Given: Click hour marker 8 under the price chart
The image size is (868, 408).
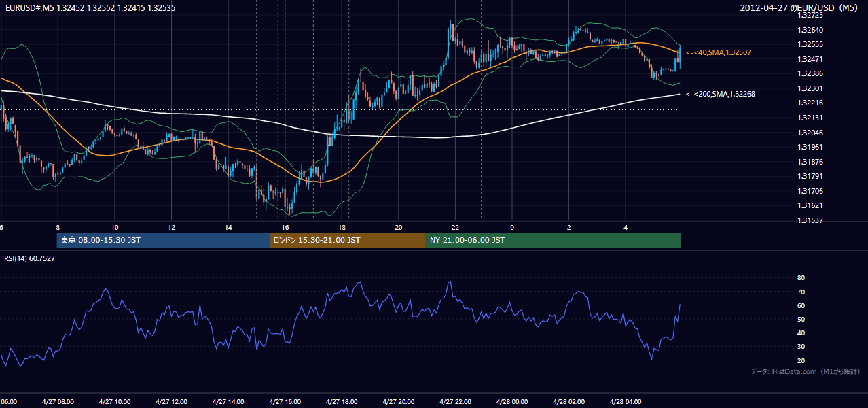Looking at the screenshot, I should (x=58, y=227).
